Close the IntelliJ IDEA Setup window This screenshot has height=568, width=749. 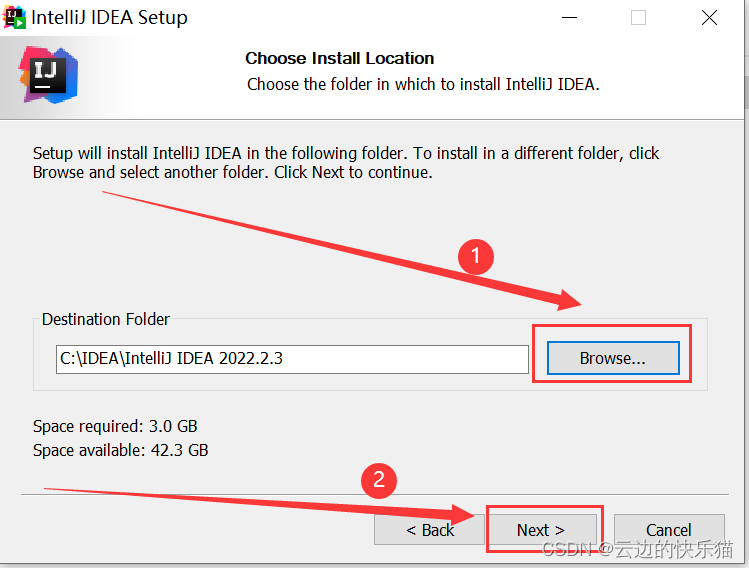709,18
